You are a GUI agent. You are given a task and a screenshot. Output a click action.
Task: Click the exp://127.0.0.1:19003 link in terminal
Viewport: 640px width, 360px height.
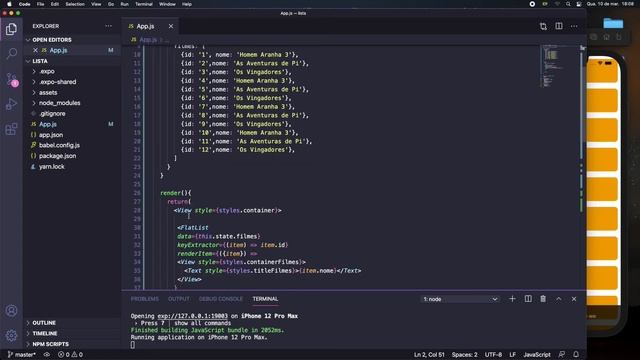click(x=193, y=316)
